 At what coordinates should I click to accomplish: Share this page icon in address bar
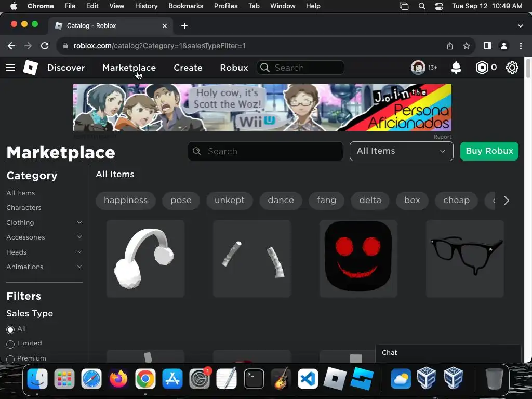click(x=450, y=46)
